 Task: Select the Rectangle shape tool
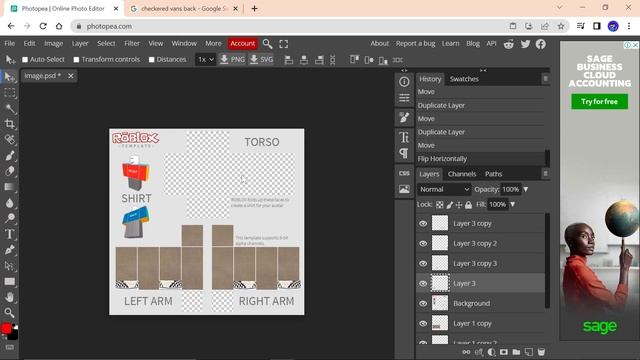pyautogui.click(x=10, y=282)
